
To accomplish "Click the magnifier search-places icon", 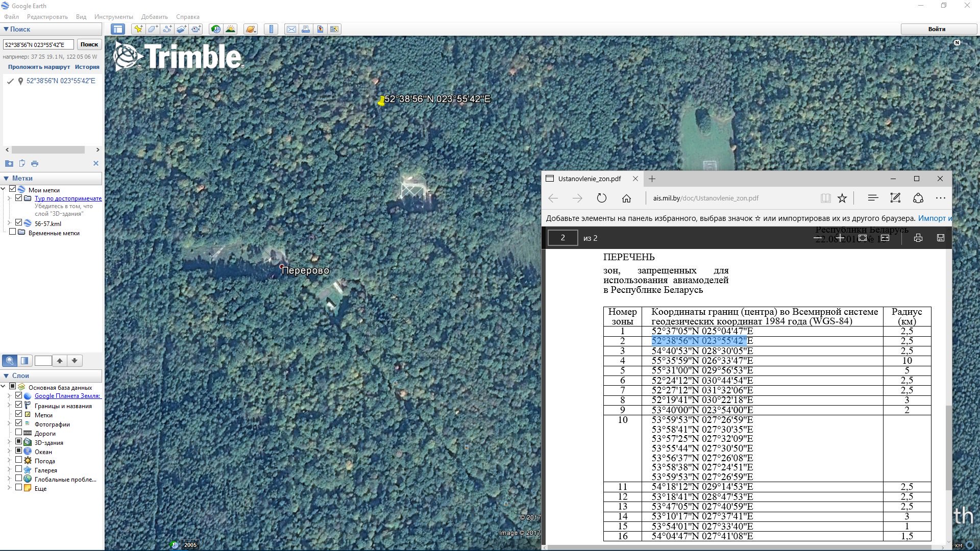I will [9, 361].
